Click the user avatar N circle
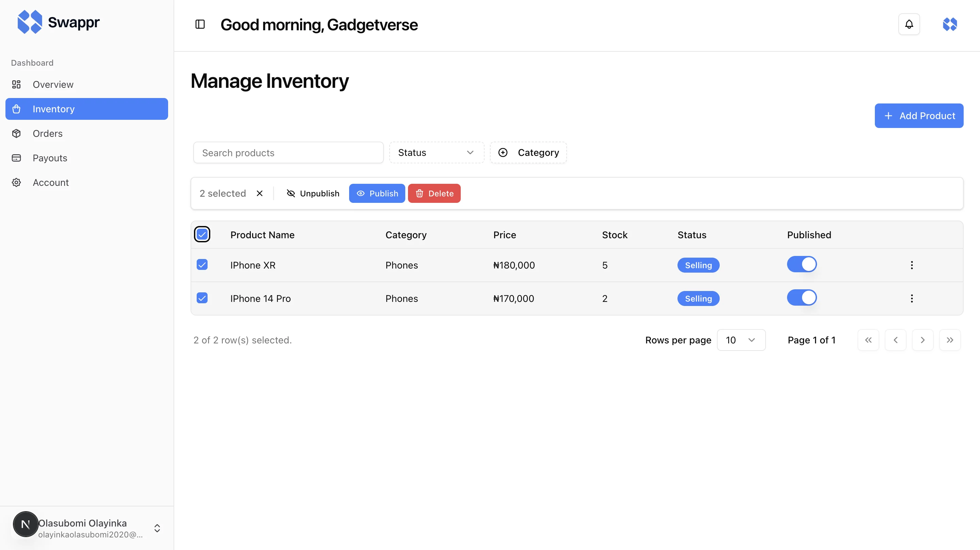980x550 pixels. pos(26,524)
